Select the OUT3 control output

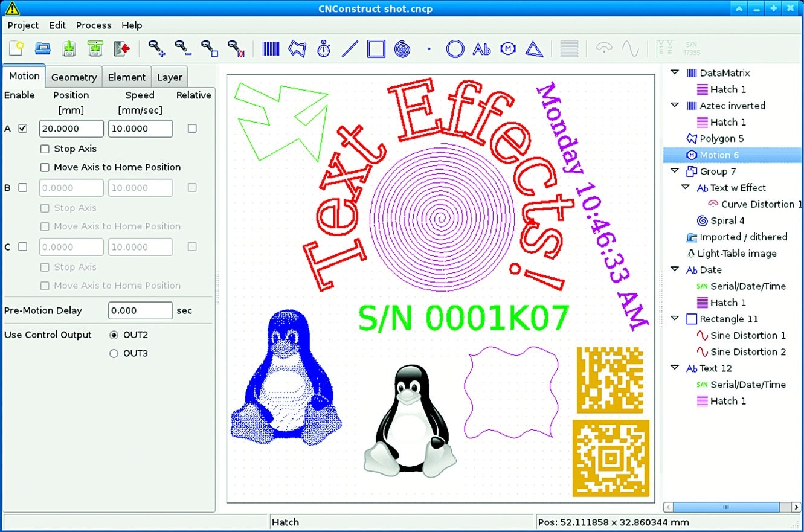coord(114,353)
